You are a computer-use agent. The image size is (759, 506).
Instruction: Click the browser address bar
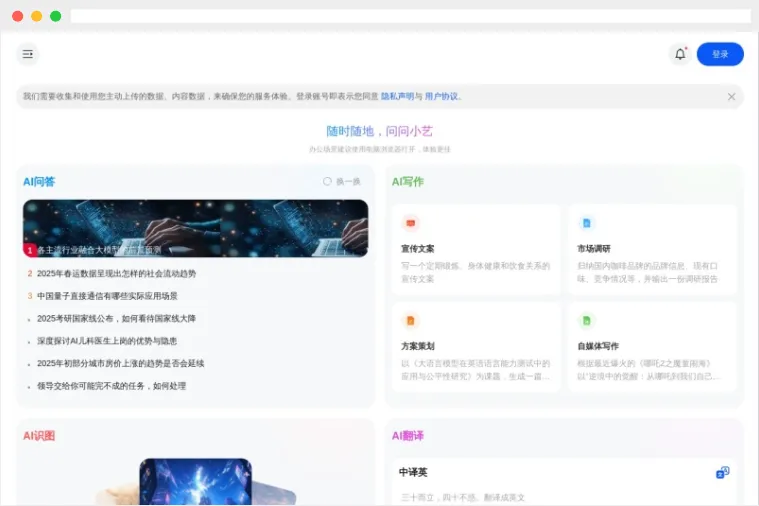pyautogui.click(x=410, y=16)
